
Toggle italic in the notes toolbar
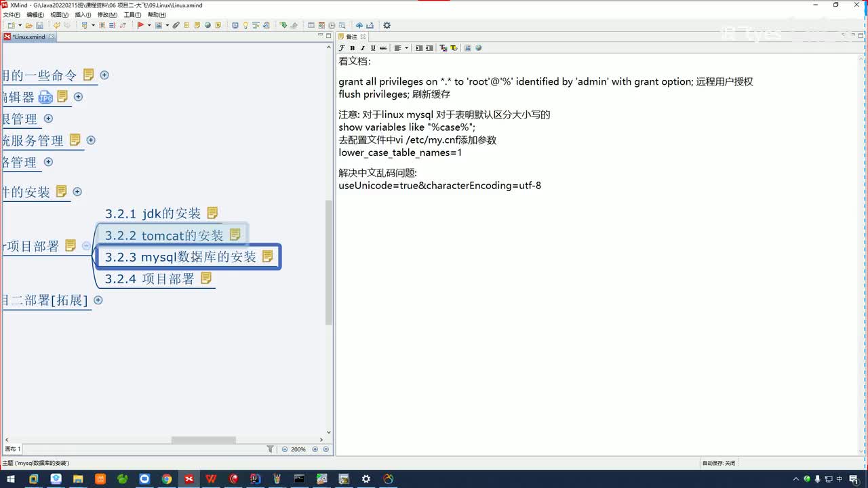[363, 48]
